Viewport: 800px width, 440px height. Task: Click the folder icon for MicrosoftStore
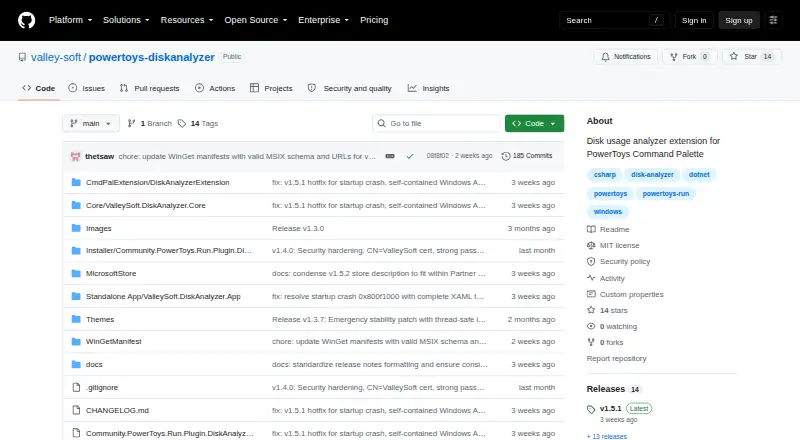coord(76,274)
